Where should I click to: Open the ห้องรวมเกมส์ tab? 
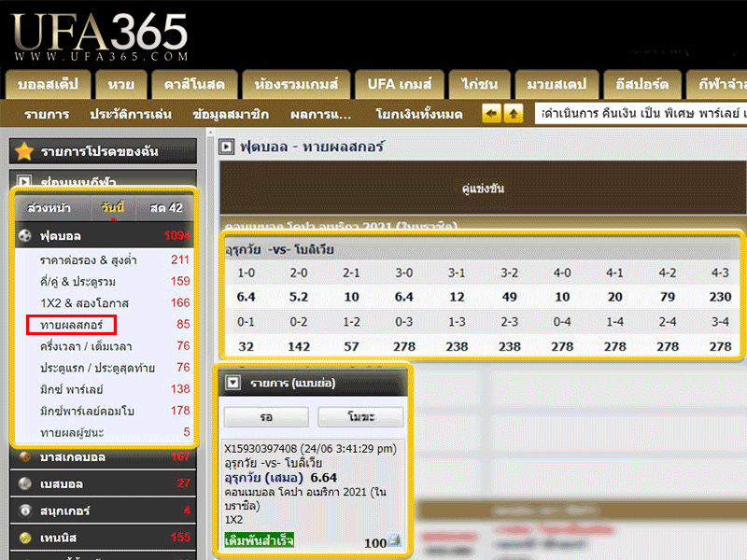coord(296,84)
